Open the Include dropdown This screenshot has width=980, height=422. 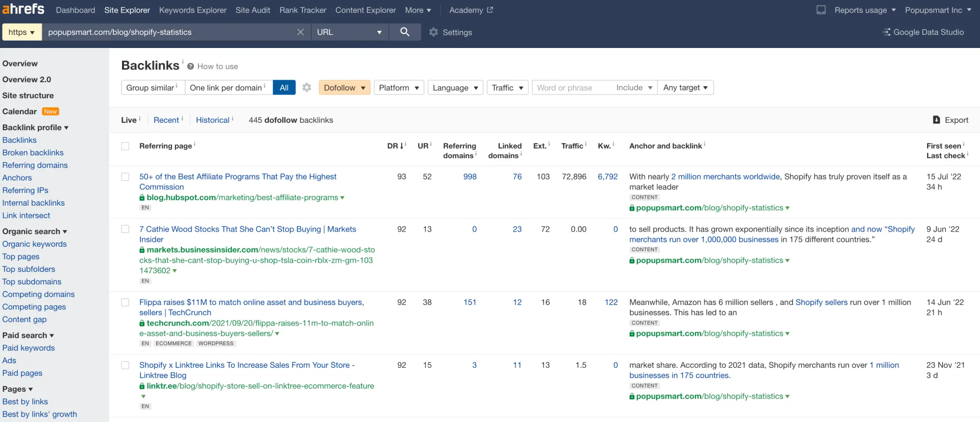(634, 88)
